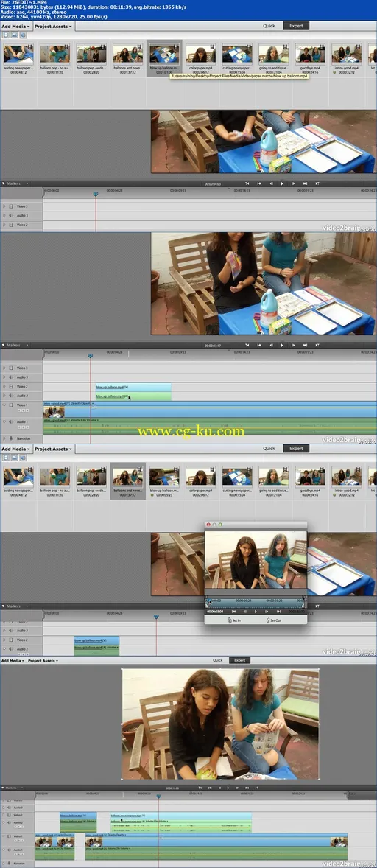
Task: Toggle show still images filter in third frame assets
Action: [x=15, y=458]
